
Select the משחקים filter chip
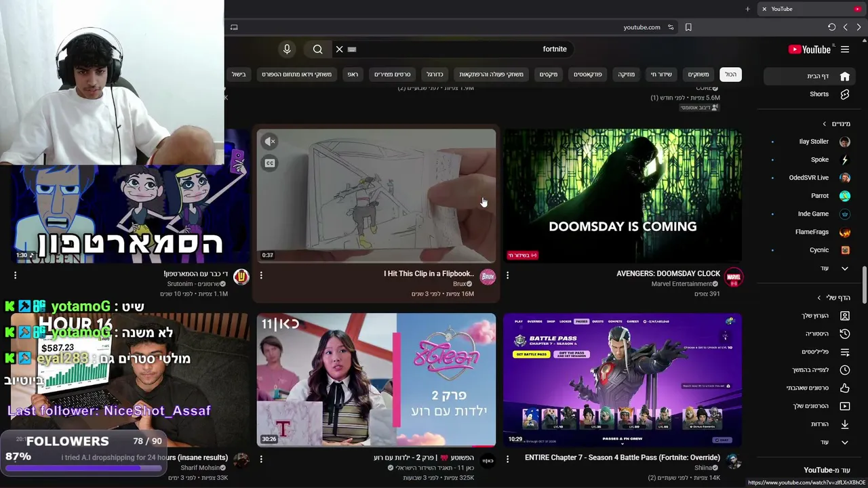tap(698, 75)
